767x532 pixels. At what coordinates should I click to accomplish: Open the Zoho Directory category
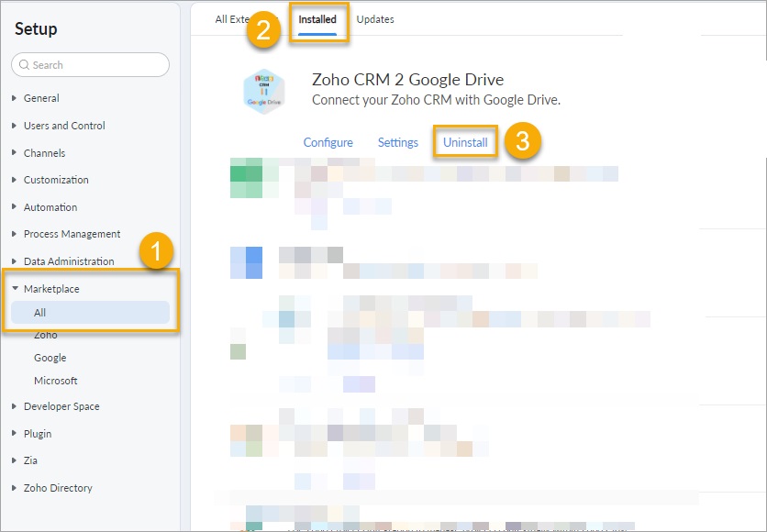(58, 487)
